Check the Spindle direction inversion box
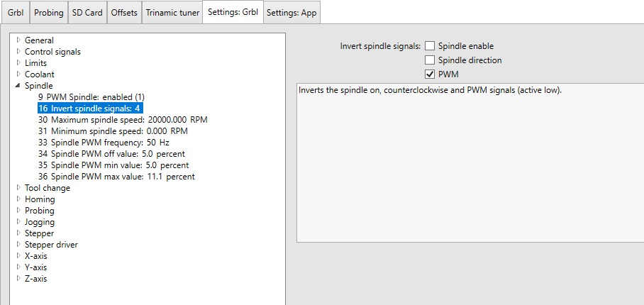Viewport: 644px width, 305px height. [430, 60]
